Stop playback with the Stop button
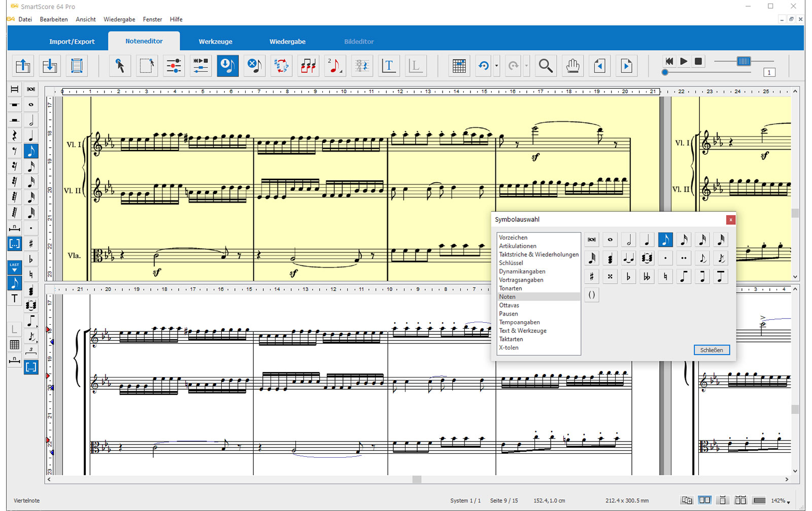Image resolution: width=812 pixels, height=511 pixels. point(698,61)
